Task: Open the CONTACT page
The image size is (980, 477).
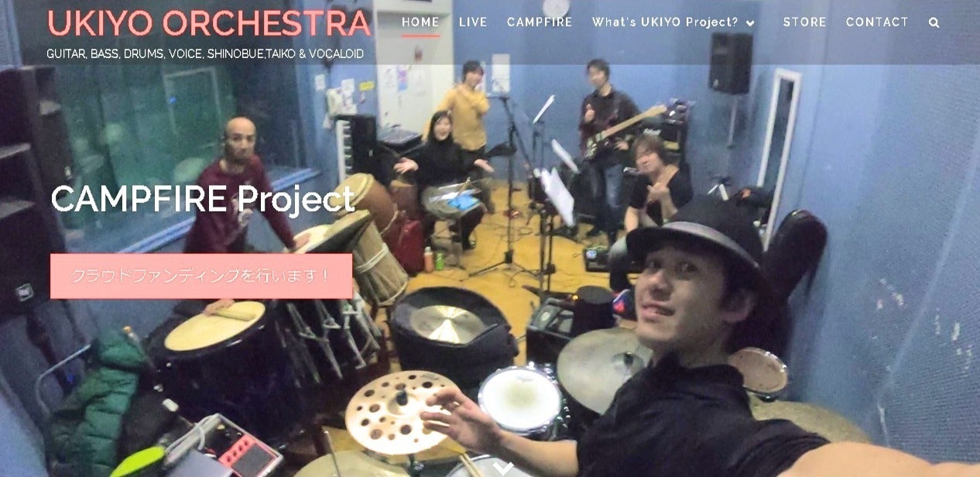Action: (877, 22)
